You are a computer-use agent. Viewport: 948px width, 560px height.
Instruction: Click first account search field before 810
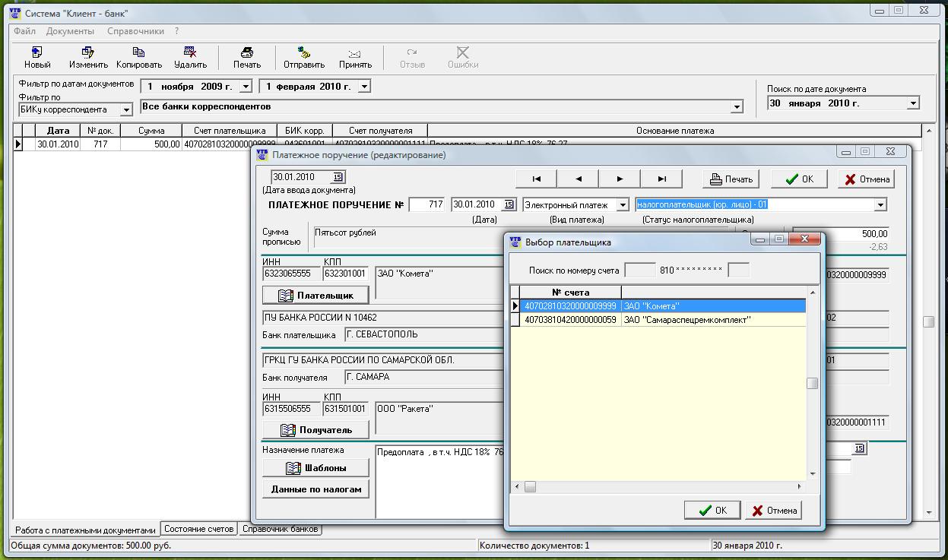click(x=640, y=270)
